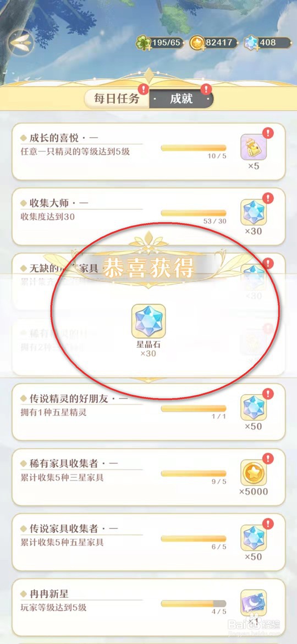Screen dimensions: 297x644
Task: Tap the four-leaf clover stamina icon
Action: tap(143, 43)
